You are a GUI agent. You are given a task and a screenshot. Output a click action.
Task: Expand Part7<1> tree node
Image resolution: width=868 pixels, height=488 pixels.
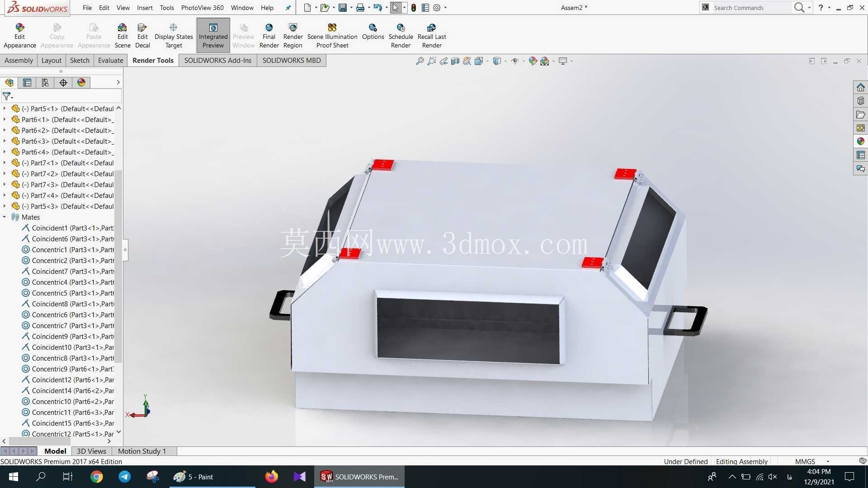click(x=5, y=163)
